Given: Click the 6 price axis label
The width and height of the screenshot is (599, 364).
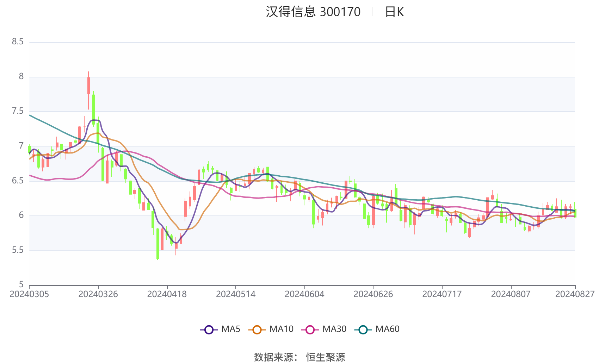Looking at the screenshot, I should click(21, 215).
